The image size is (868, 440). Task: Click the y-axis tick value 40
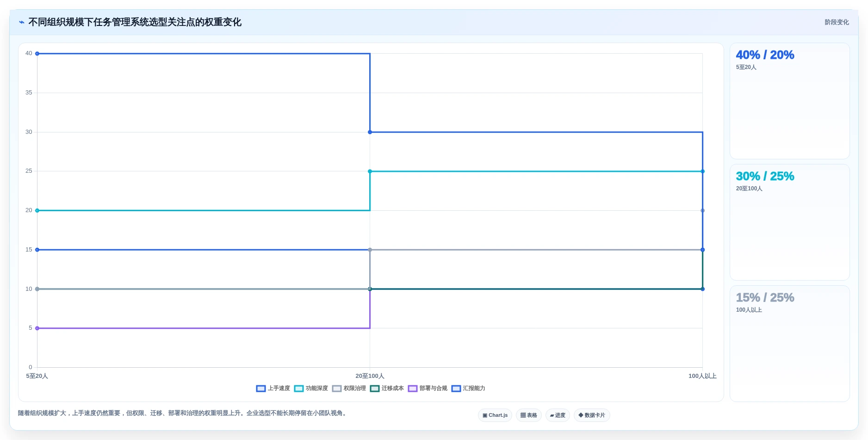click(29, 53)
